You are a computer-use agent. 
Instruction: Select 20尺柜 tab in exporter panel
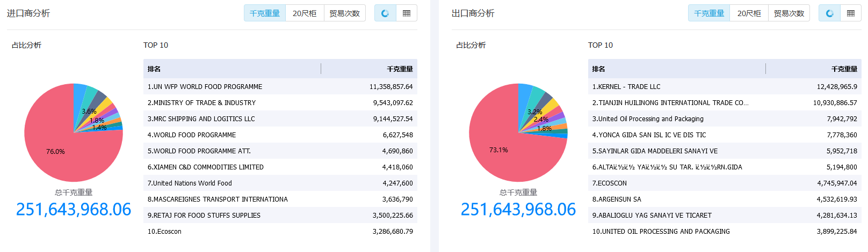point(749,13)
